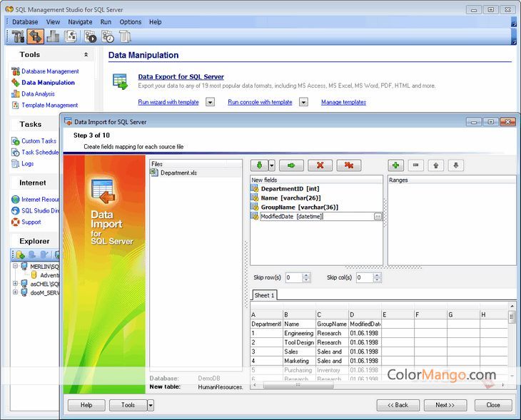
Task: Open the Data Analysis sidebar link
Action: (38, 94)
